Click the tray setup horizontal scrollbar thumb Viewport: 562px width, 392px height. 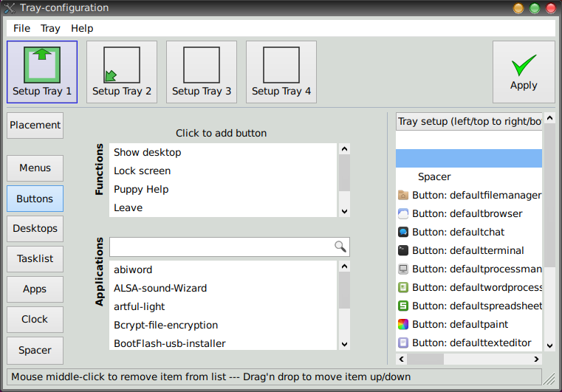click(x=425, y=359)
